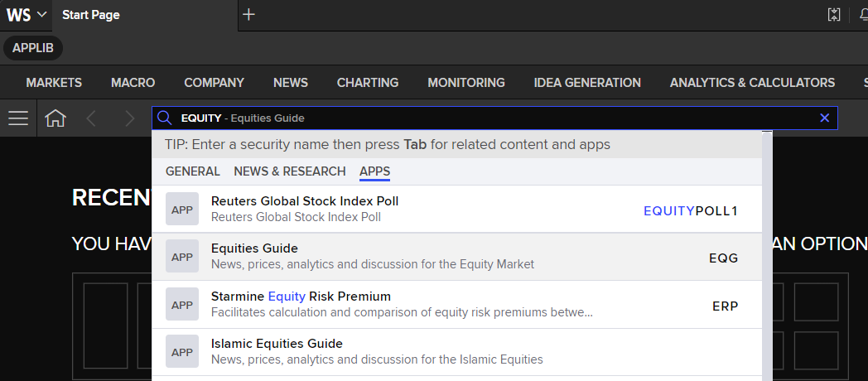868x381 pixels.
Task: Switch to the NEWS & RESEARCH tab
Action: pos(290,171)
